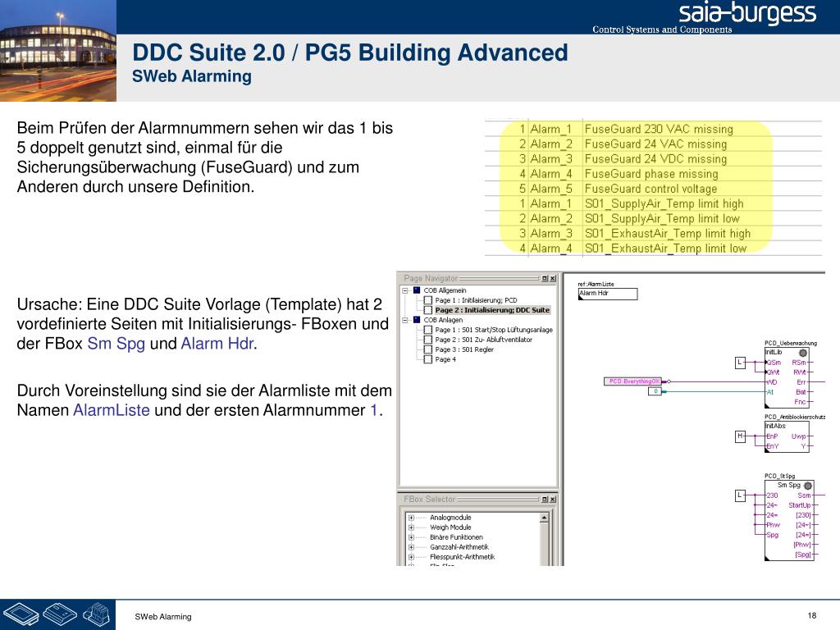Expand the Ganzzahl-Arithmetik FBox category
840x630 pixels.
[x=411, y=547]
